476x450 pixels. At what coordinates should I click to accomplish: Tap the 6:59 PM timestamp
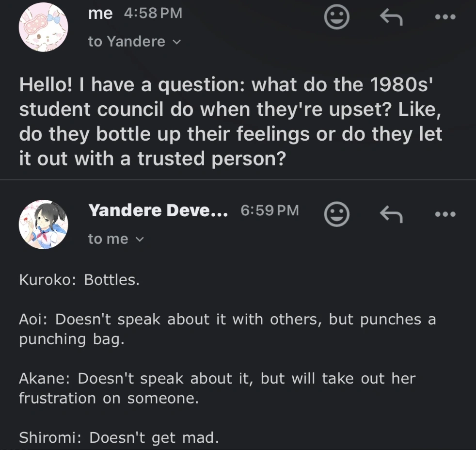[270, 210]
